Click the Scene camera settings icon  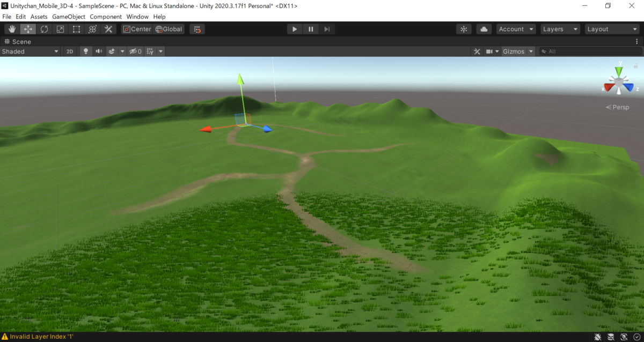pyautogui.click(x=489, y=51)
